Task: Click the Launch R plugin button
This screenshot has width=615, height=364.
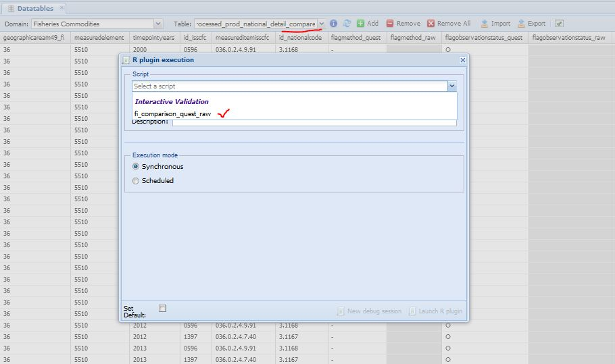Action: coord(436,311)
